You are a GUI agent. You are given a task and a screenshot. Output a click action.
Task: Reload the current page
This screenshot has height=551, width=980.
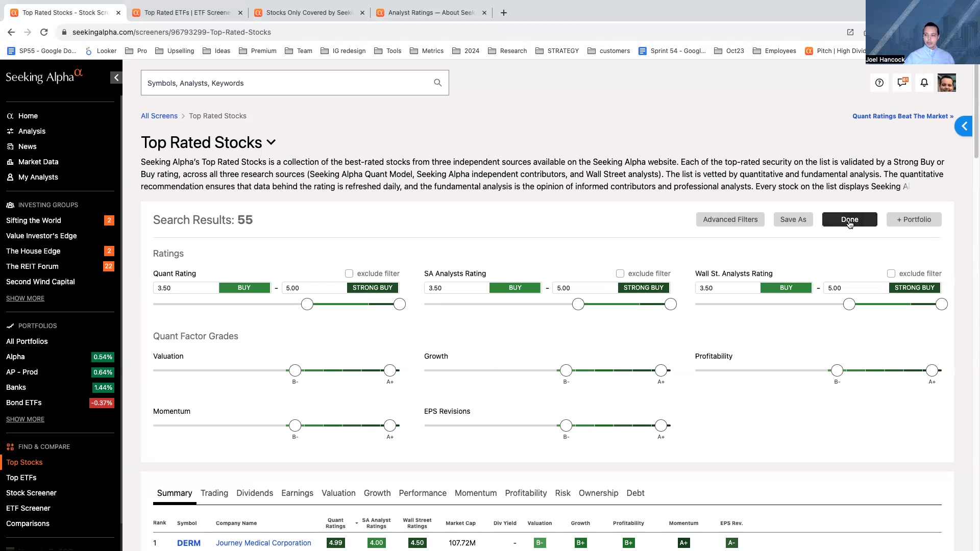point(44,32)
